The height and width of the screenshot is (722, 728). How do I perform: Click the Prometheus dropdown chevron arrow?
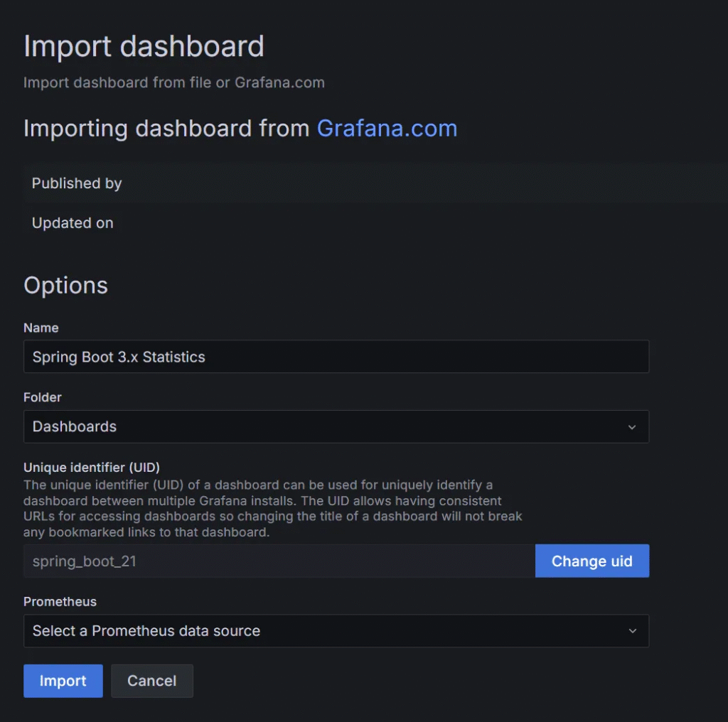[x=632, y=631]
